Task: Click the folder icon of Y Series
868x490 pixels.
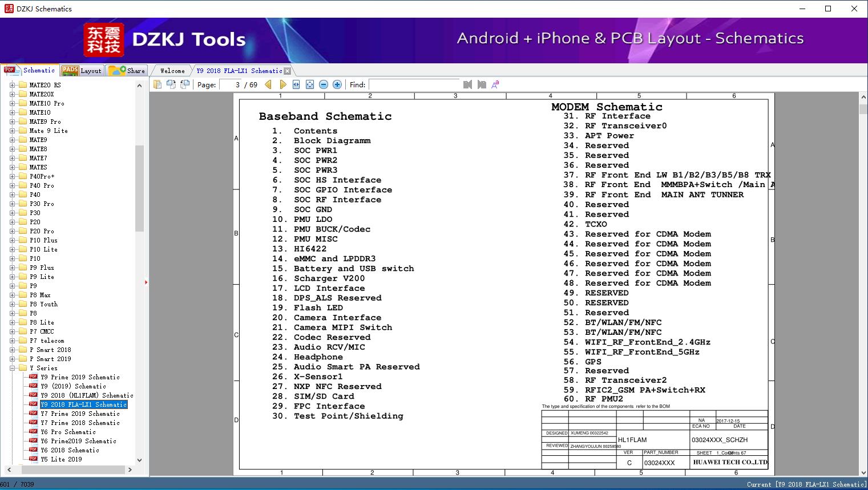Action: pyautogui.click(x=23, y=368)
